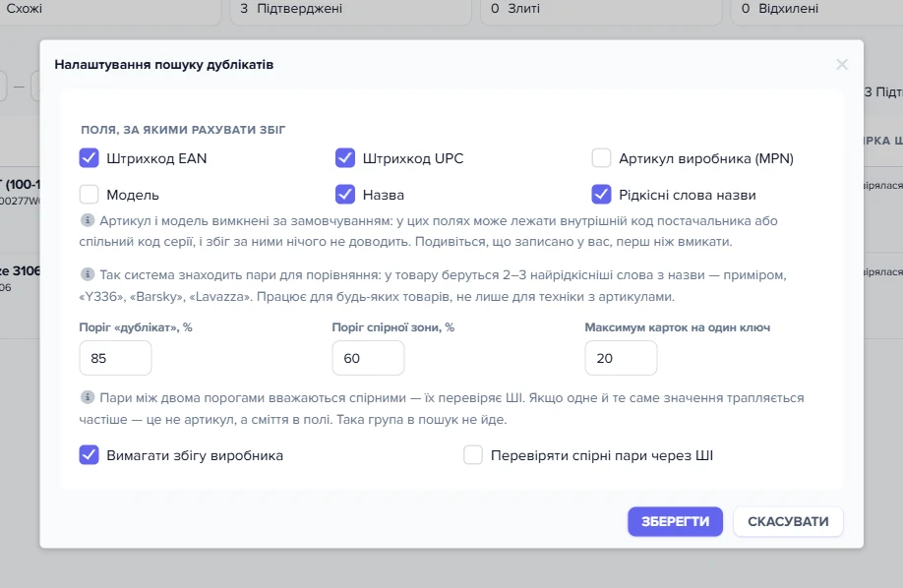Click the Поріг «дублікат» input field
This screenshot has width=903, height=588.
pos(115,358)
